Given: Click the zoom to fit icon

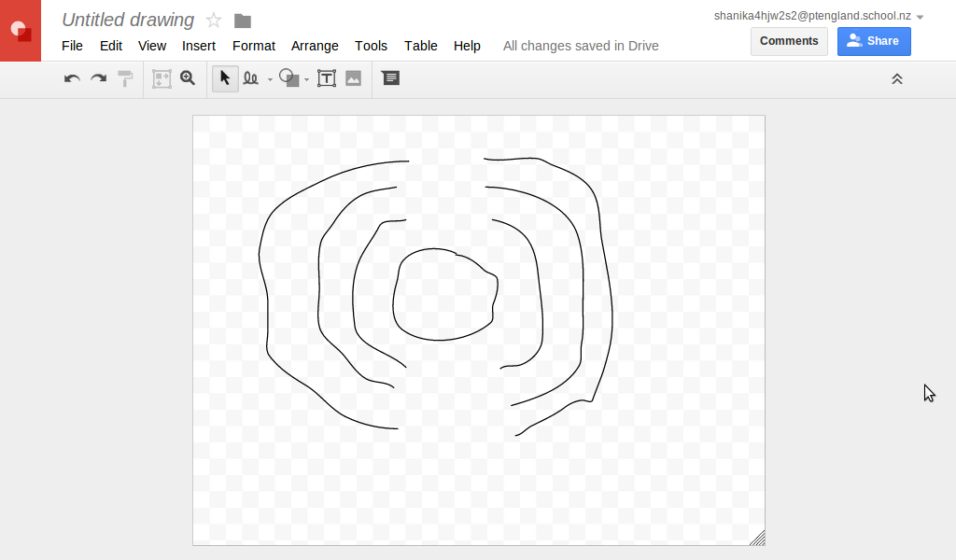Looking at the screenshot, I should click(x=162, y=78).
